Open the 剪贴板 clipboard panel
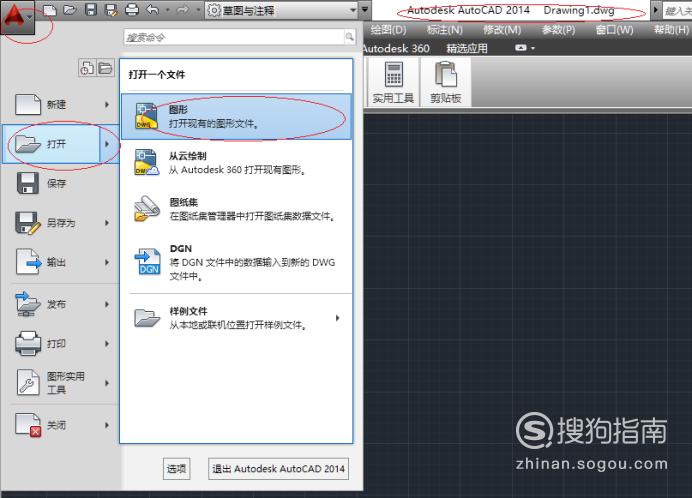This screenshot has height=498, width=692. pyautogui.click(x=446, y=83)
